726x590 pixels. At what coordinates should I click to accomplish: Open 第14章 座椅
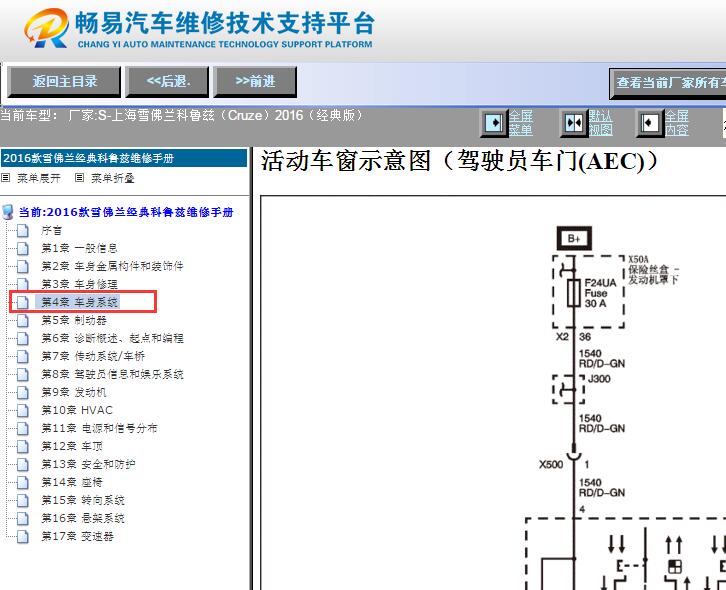(72, 482)
